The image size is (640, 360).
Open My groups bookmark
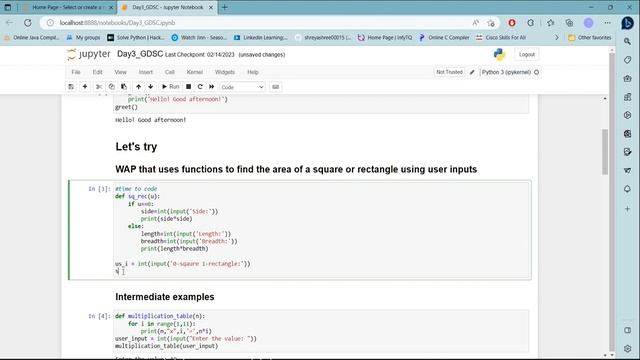[x=83, y=38]
